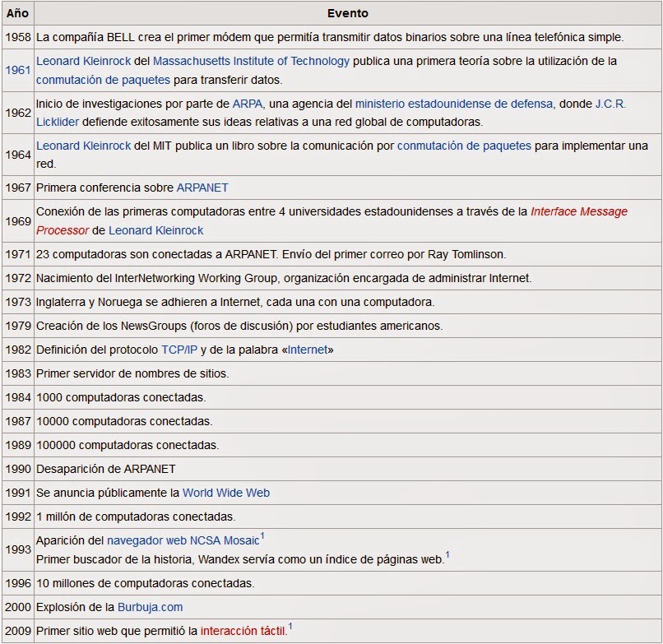Click the 1984 year cell

click(18, 397)
